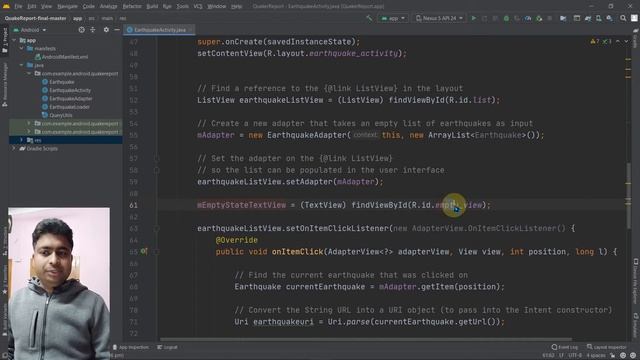
Task: Collapse the java folder
Action: [x=22, y=65]
